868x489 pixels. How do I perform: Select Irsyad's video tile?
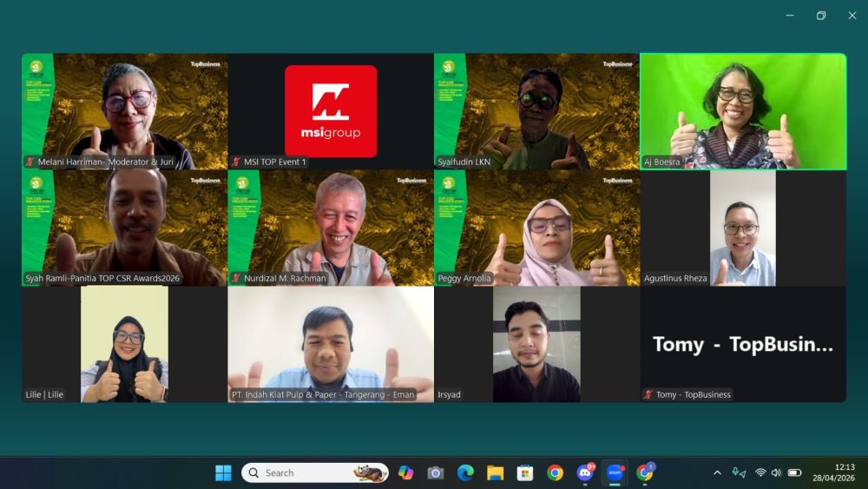coord(536,344)
